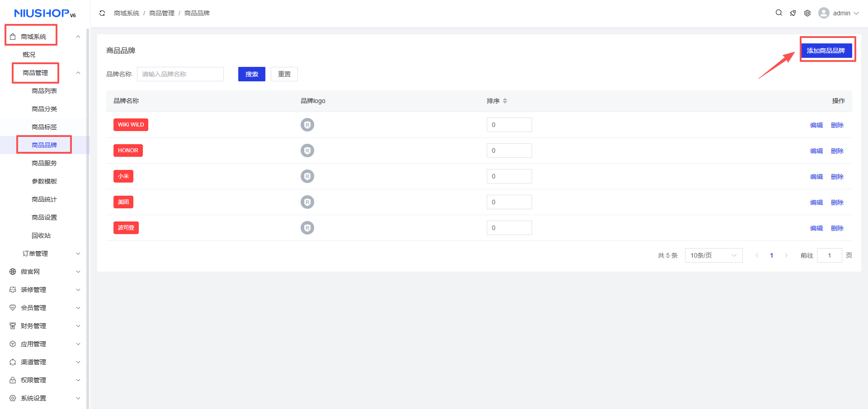
Task: Open the search icon in top bar
Action: [778, 13]
